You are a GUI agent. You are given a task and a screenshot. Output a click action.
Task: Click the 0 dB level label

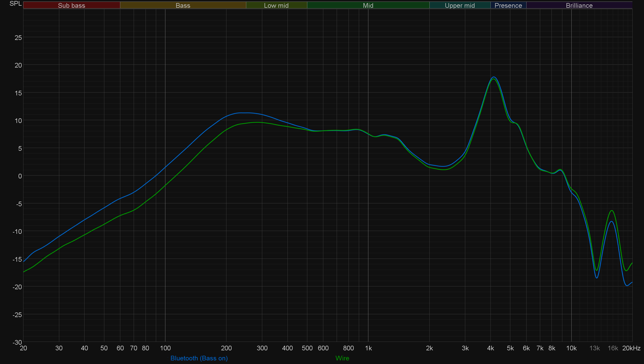click(20, 176)
